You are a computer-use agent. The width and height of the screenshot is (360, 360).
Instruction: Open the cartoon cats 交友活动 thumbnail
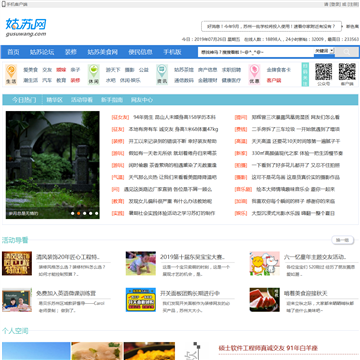265,263
